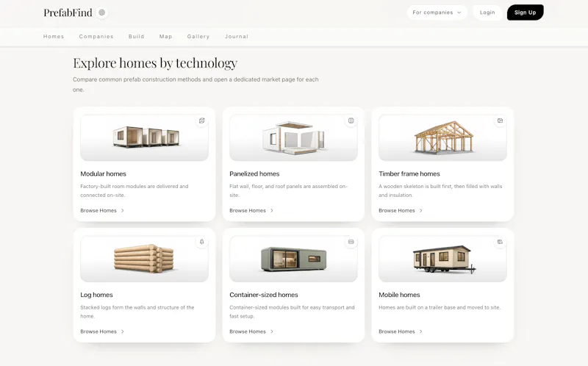Browse Homes under Container-sized homes

[x=248, y=331]
